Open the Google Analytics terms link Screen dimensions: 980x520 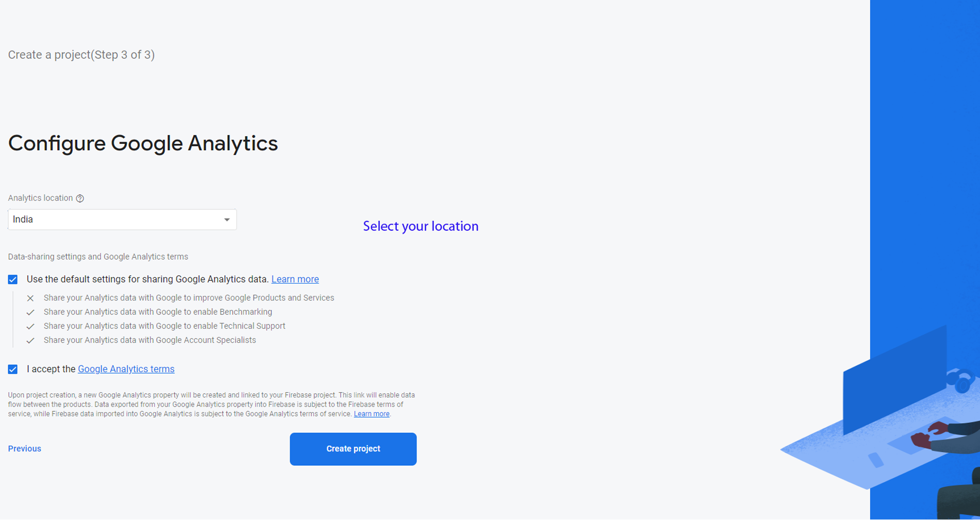[126, 369]
